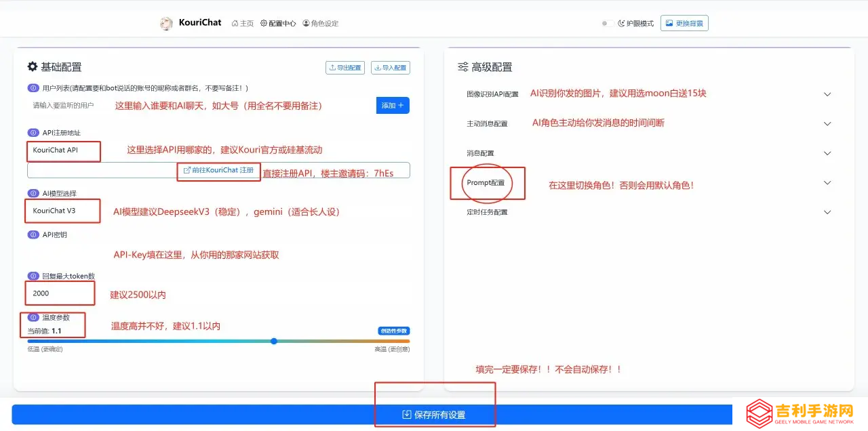Click the blue 添加 button
868x431 pixels.
(393, 105)
